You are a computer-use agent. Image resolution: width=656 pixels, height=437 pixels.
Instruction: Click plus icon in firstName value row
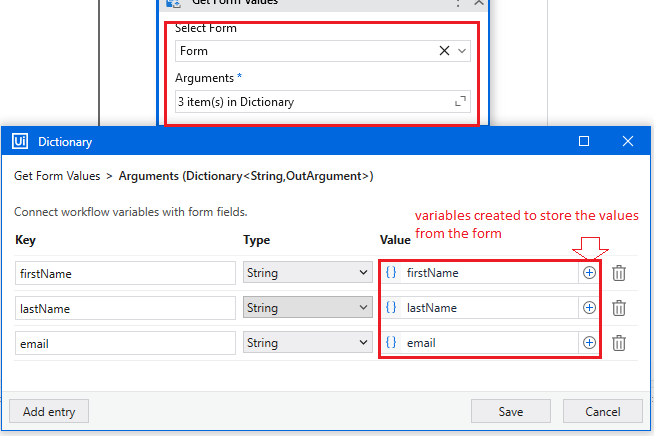589,272
